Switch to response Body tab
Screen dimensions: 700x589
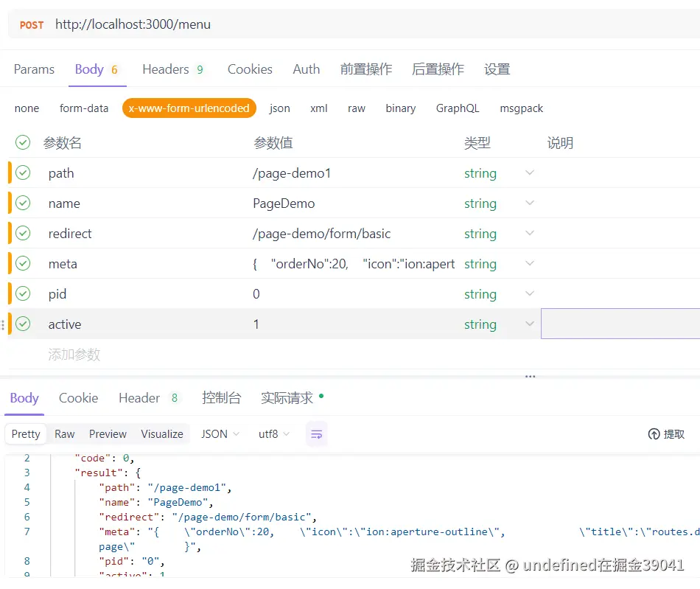click(x=24, y=398)
